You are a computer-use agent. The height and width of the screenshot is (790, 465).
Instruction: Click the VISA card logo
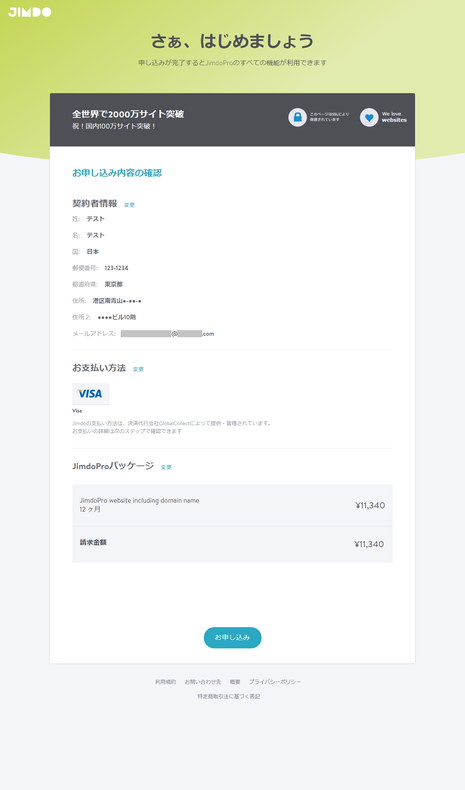click(x=91, y=393)
